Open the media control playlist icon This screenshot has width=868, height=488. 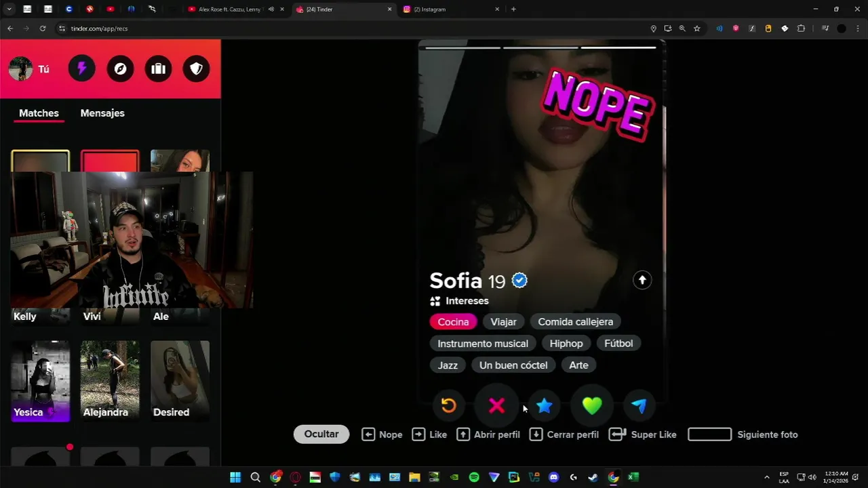click(x=825, y=28)
